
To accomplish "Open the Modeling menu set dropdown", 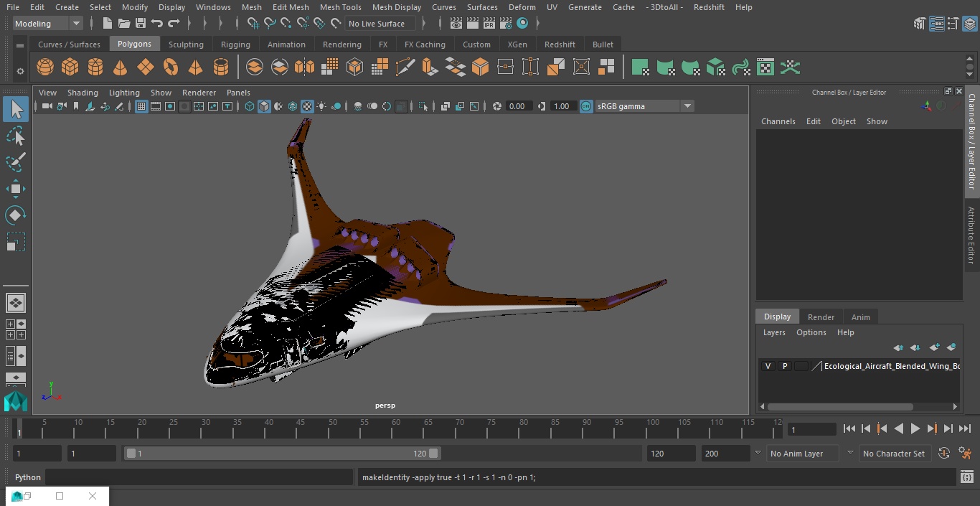I will coord(48,24).
